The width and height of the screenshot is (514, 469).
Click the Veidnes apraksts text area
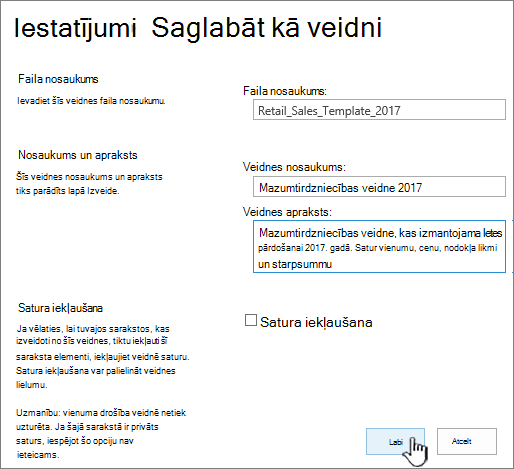coord(379,247)
